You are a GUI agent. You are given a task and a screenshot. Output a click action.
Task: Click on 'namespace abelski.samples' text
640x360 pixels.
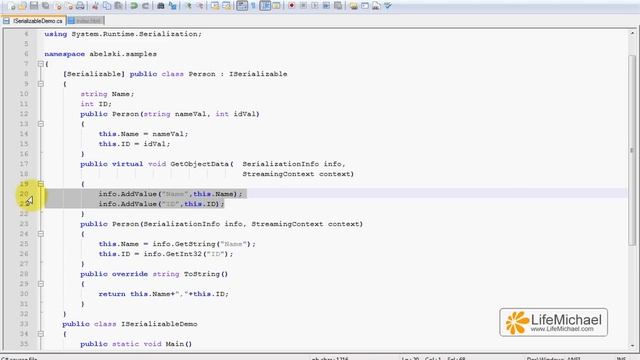[100, 54]
